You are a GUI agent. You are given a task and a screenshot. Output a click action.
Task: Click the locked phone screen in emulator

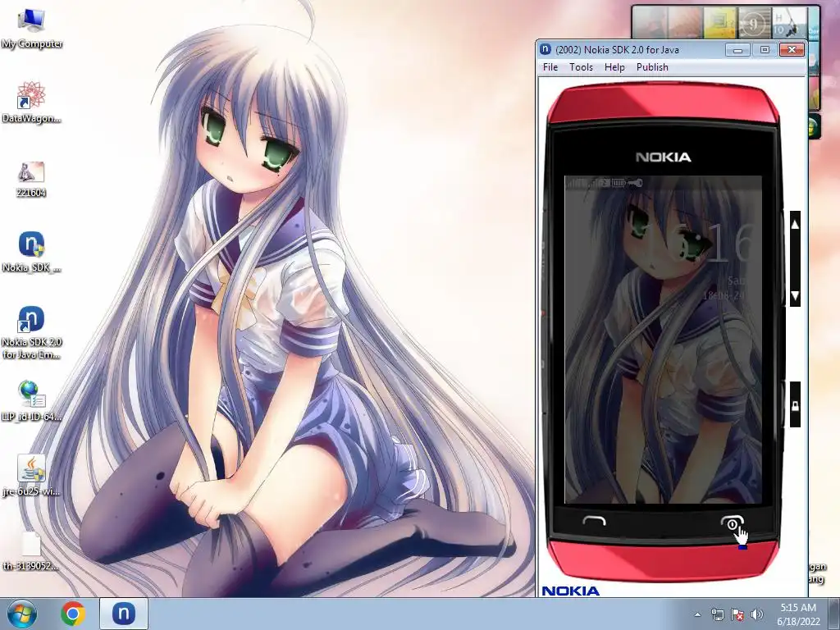[663, 340]
